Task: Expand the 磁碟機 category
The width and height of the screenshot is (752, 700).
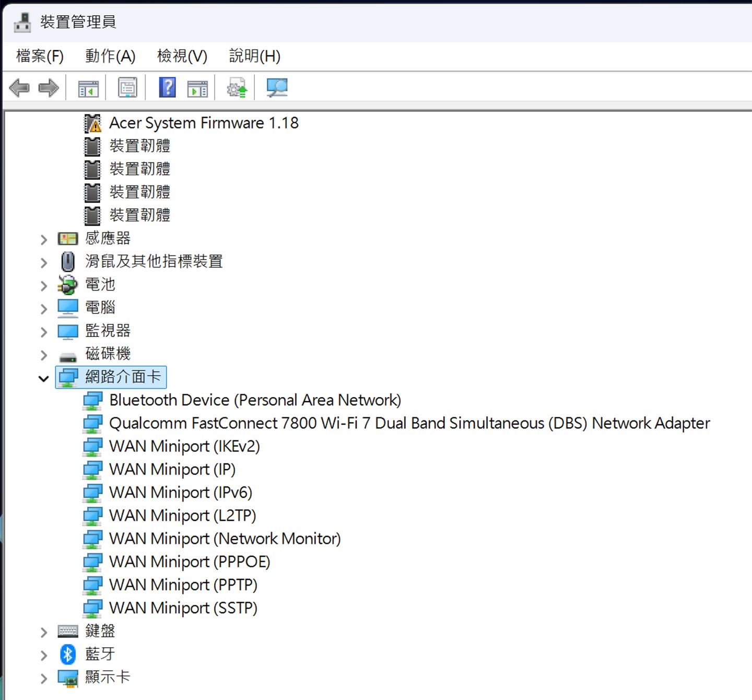Action: [x=44, y=355]
